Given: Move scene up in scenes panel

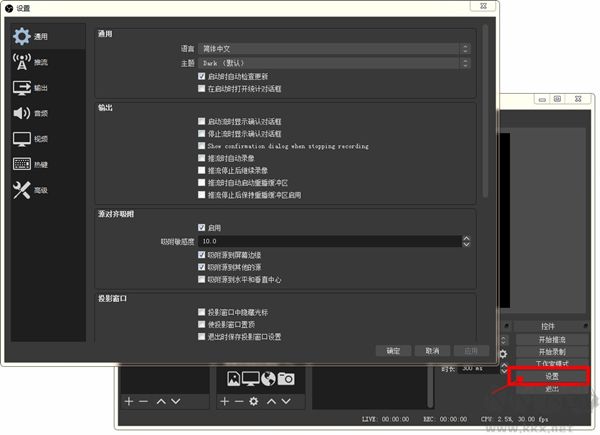Looking at the screenshot, I should point(161,401).
